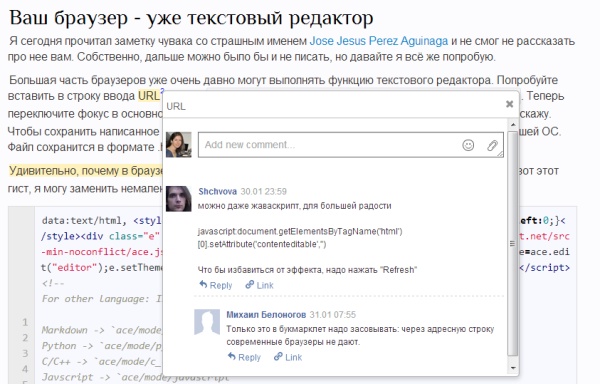The height and width of the screenshot is (384, 600).
Task: Click the 'data:text/html,' code start
Action: [x=84, y=221]
